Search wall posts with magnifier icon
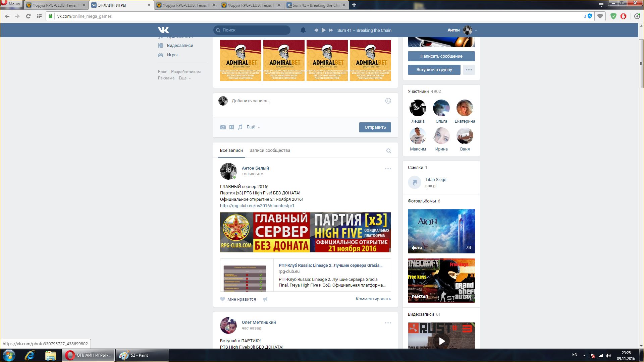Viewport: 644px width, 362px height. coord(388,151)
